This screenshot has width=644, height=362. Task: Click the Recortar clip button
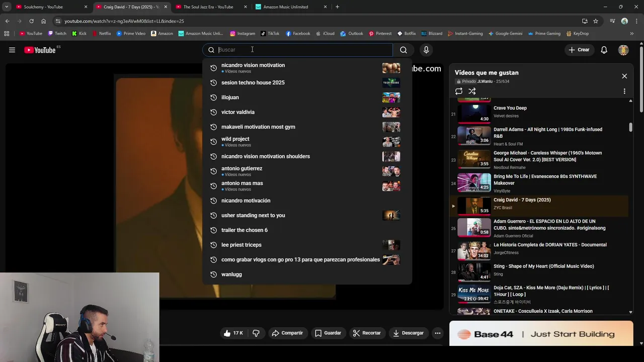(x=367, y=333)
